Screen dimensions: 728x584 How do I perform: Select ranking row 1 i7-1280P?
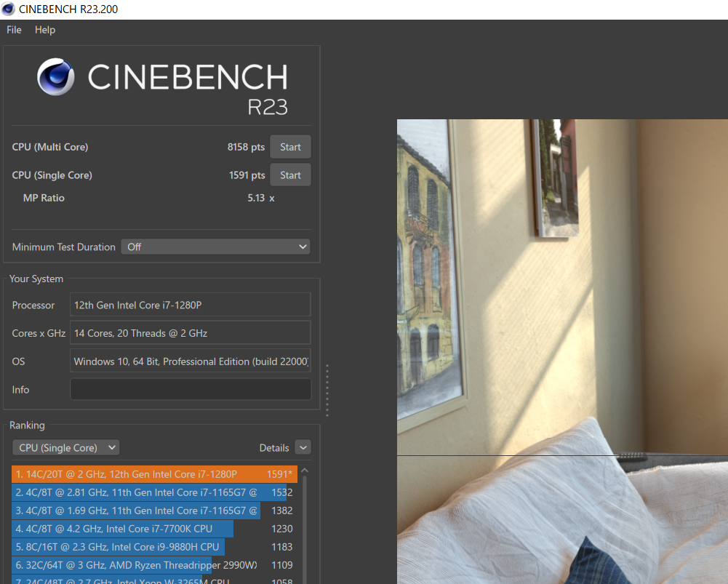click(x=154, y=474)
